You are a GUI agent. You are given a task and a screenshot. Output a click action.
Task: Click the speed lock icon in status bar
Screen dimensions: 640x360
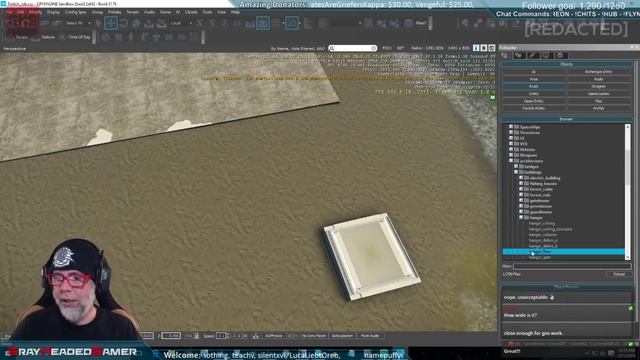click(196, 336)
